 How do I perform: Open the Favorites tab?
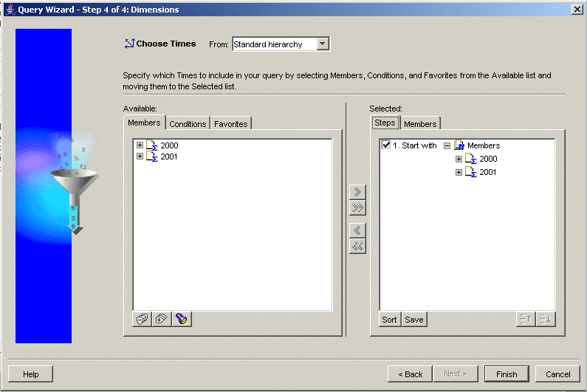[x=230, y=123]
